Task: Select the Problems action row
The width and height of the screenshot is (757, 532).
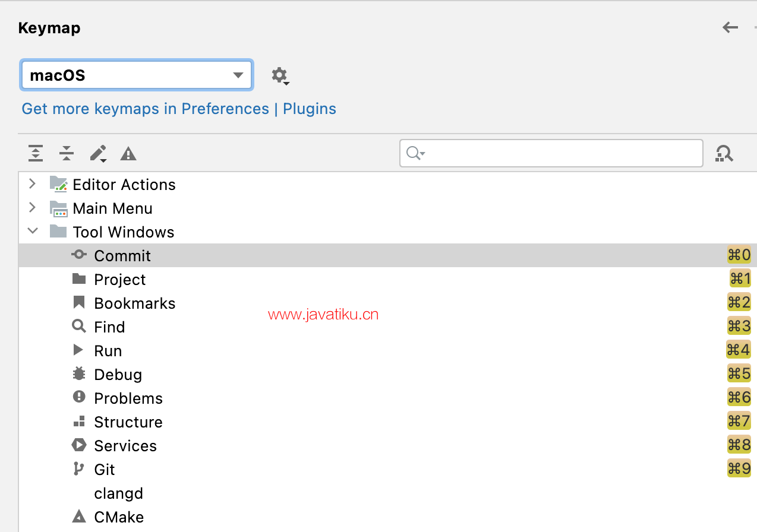Action: click(387, 398)
